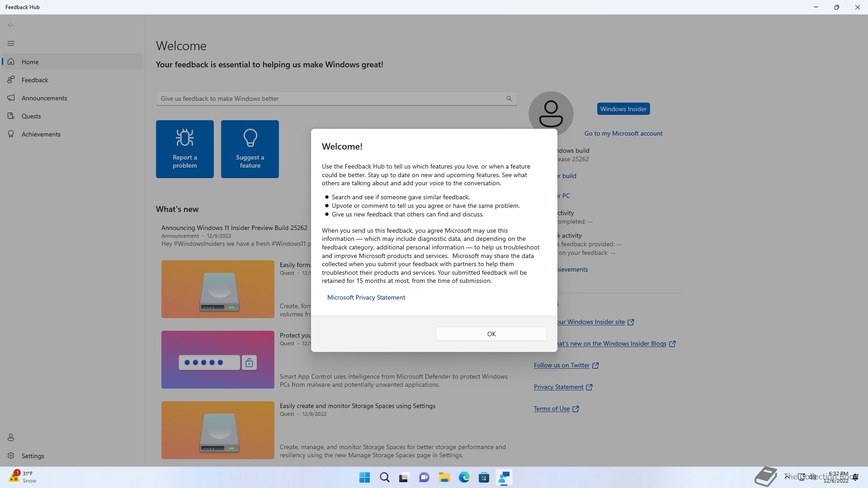Open Microsoft Edge from the taskbar

coord(464,478)
